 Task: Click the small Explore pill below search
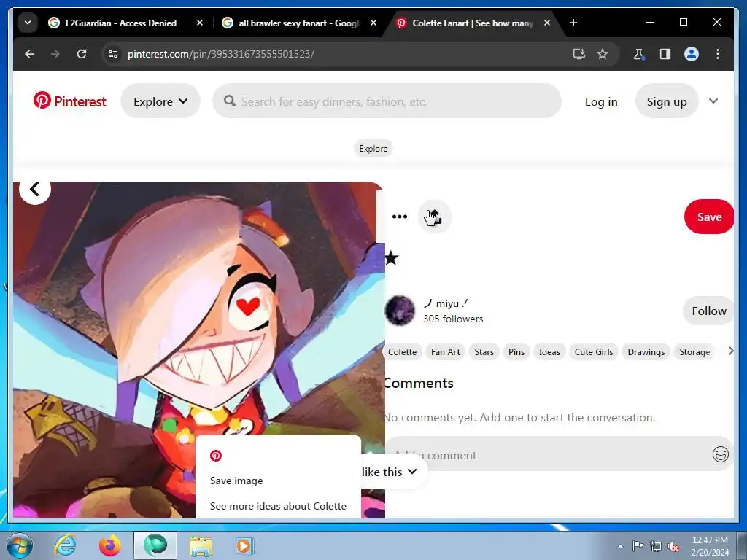pos(373,149)
